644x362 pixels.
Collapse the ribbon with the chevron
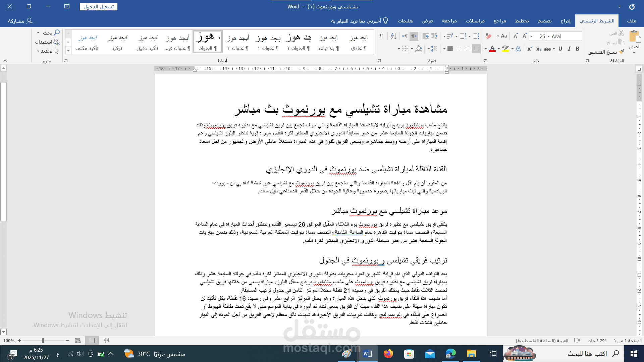tap(5, 61)
